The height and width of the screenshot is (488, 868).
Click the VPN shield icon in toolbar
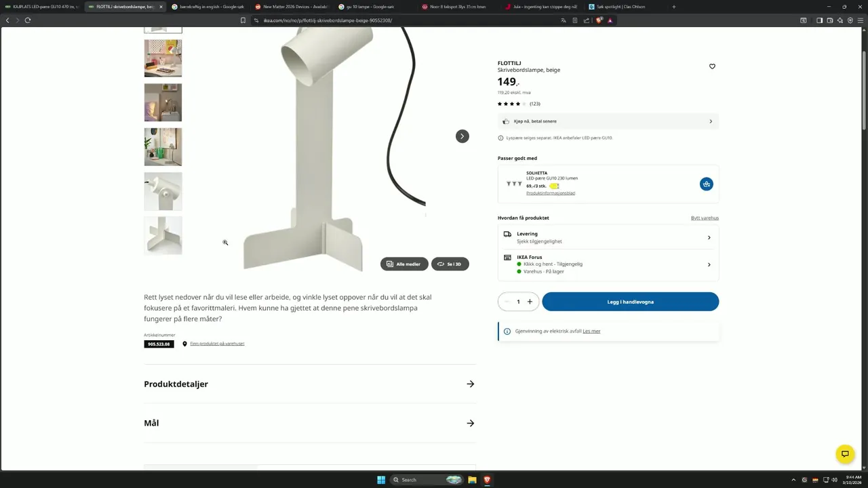coord(850,20)
